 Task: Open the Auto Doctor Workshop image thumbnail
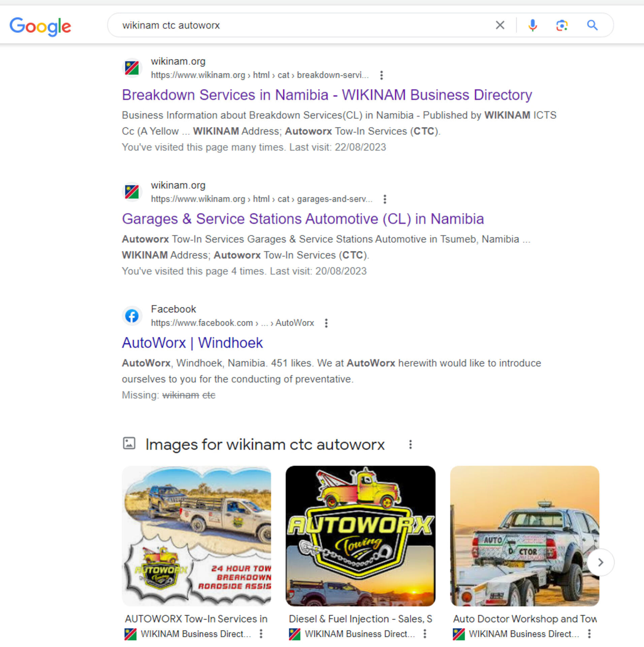point(524,536)
